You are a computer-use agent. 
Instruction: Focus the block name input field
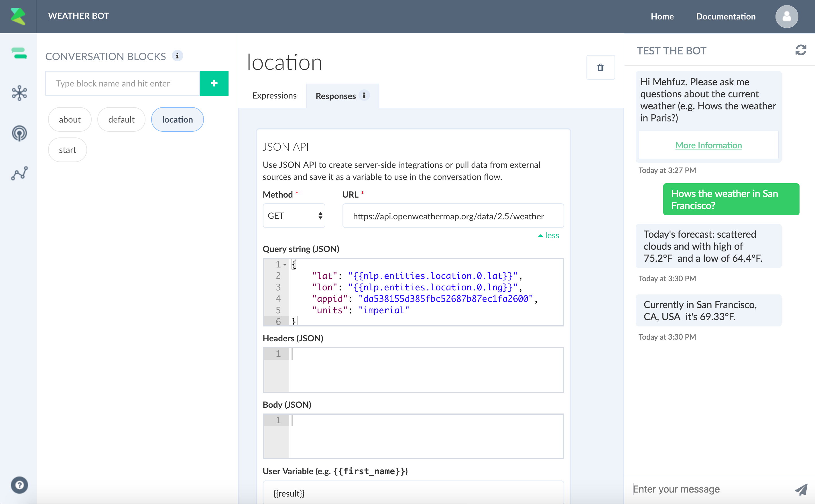pyautogui.click(x=123, y=83)
